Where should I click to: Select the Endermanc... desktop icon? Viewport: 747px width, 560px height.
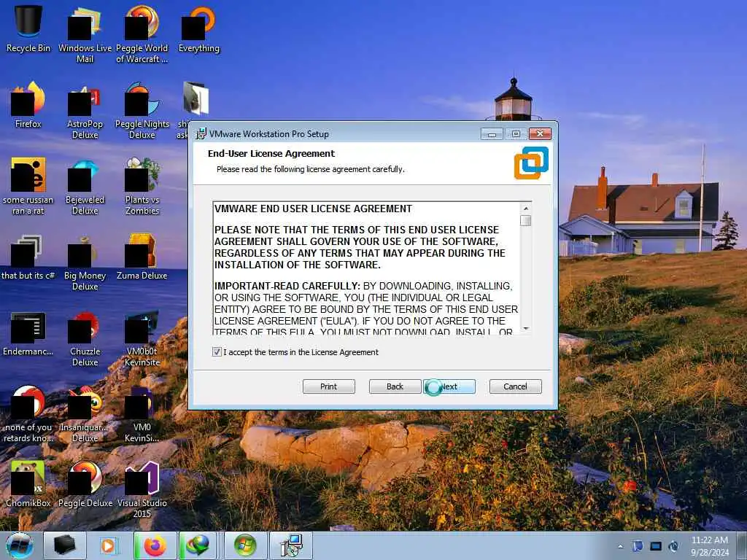pos(28,333)
